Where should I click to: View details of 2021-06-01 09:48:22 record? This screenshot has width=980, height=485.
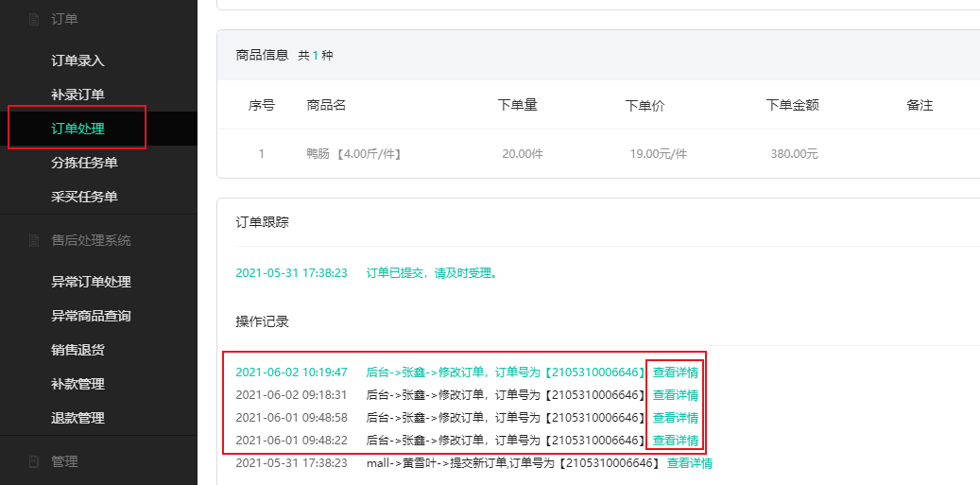(676, 440)
